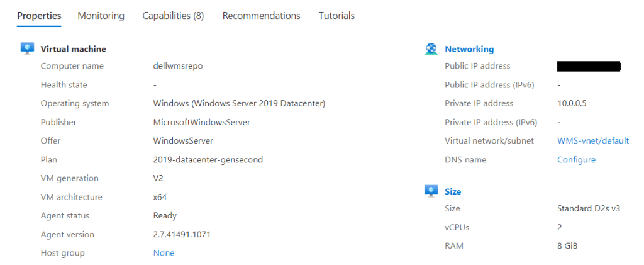
Task: Select the Recommendations tab
Action: click(x=261, y=16)
